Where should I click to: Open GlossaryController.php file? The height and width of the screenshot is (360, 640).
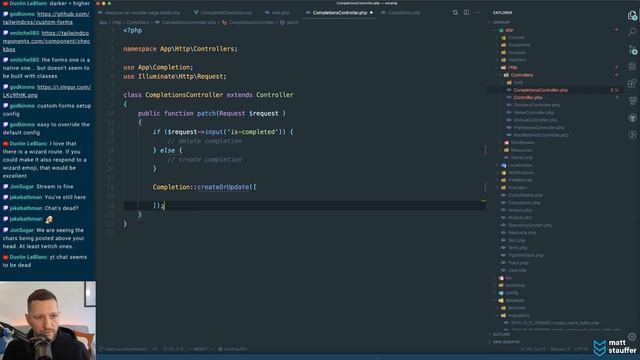coord(536,105)
